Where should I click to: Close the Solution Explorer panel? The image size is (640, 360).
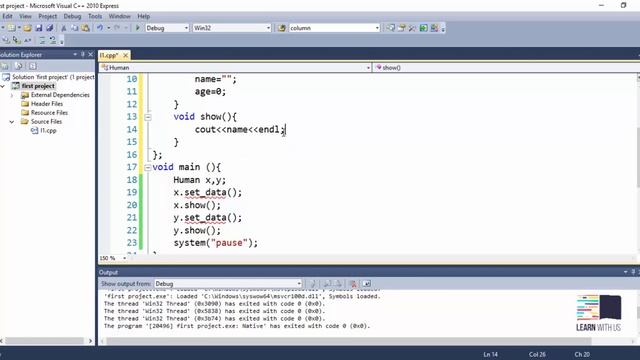coord(91,55)
